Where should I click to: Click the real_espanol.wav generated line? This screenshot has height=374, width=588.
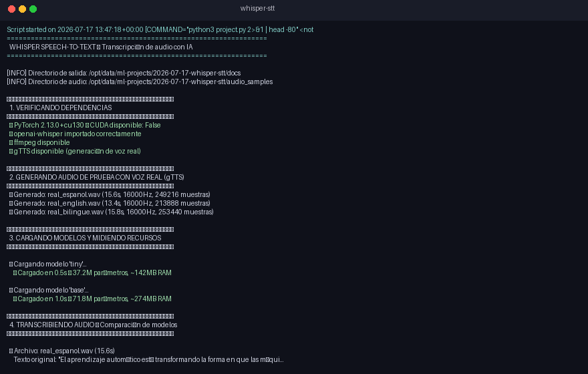coord(110,194)
